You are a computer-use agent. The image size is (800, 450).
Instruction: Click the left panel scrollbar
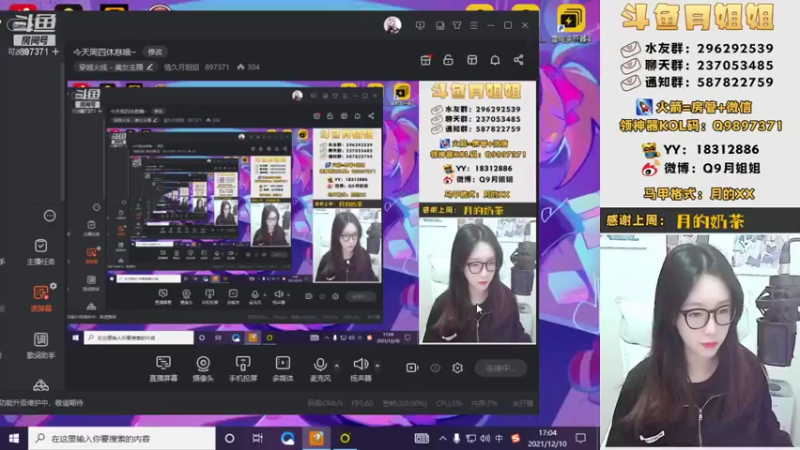(x=62, y=132)
